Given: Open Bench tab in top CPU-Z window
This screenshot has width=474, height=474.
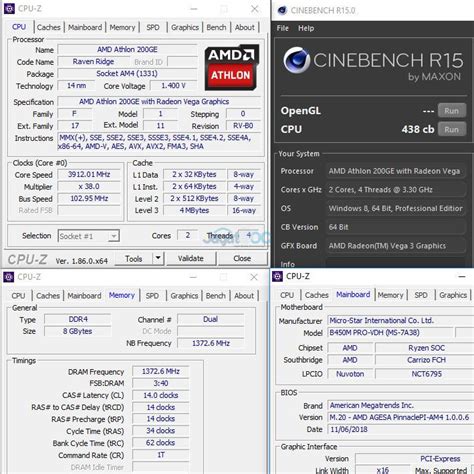Looking at the screenshot, I should (x=216, y=27).
